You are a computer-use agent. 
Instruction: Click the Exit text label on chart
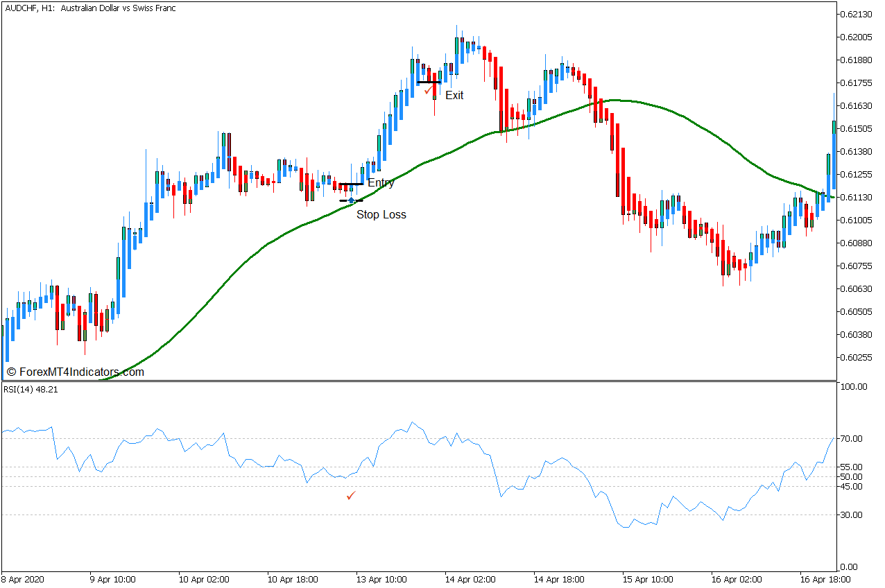[x=454, y=96]
